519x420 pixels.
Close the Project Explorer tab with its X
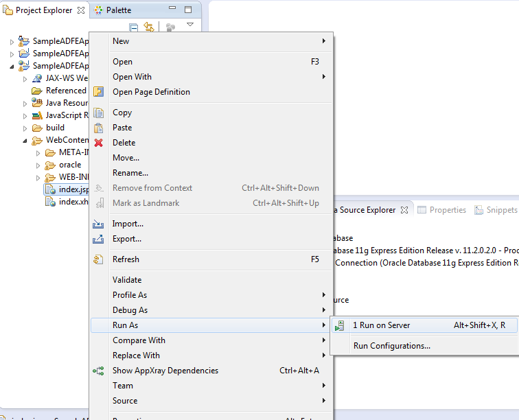pyautogui.click(x=81, y=10)
